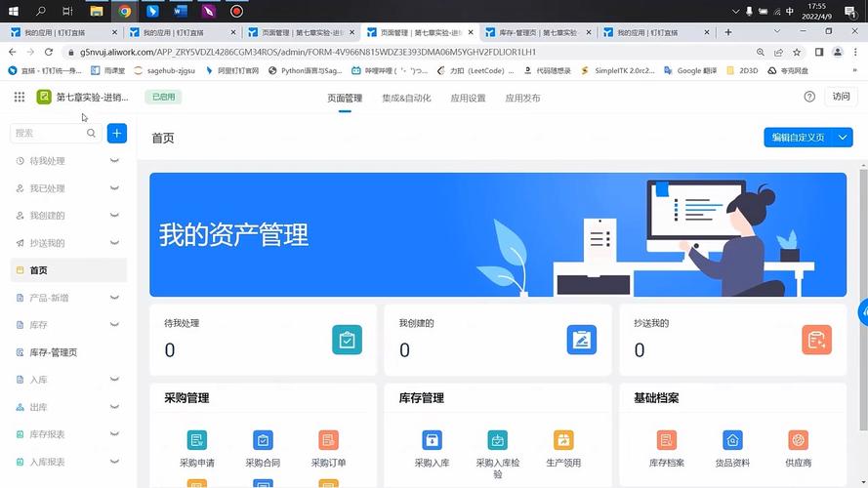Open 库存档案 icon

pos(667,440)
